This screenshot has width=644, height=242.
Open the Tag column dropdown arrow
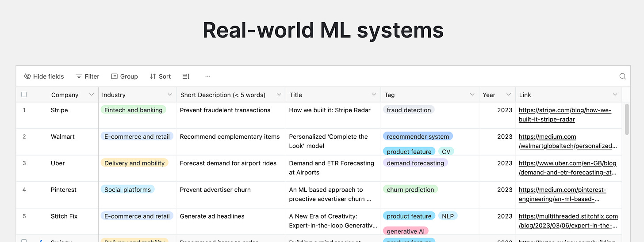[472, 95]
